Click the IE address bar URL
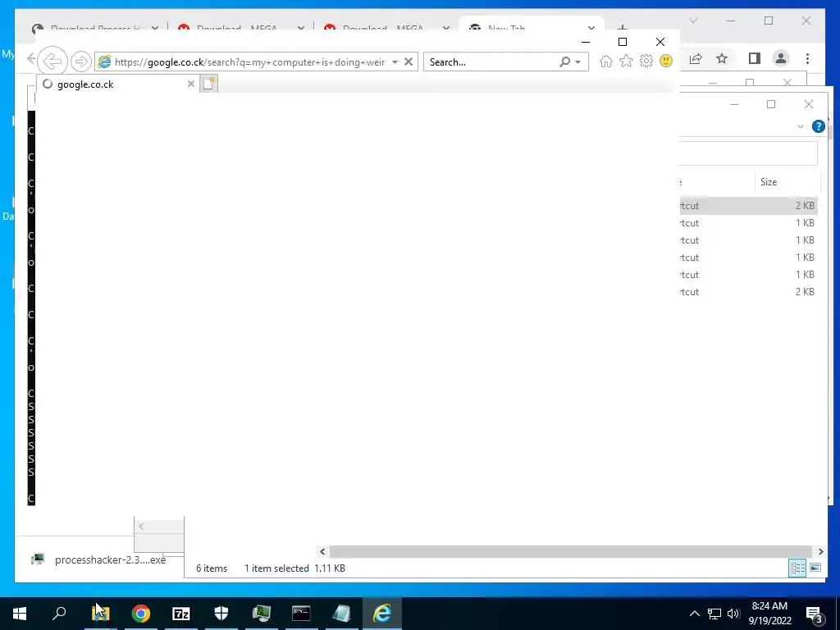Viewport: 840px width, 630px height. tap(249, 62)
